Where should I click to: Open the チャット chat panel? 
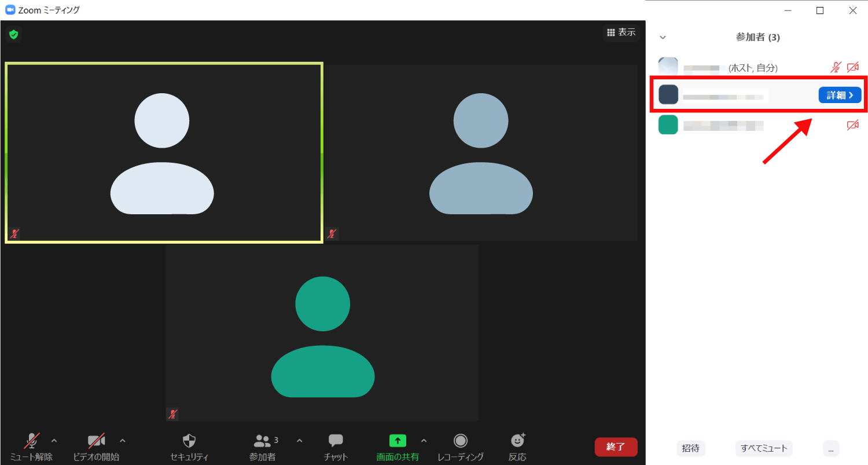tap(336, 447)
